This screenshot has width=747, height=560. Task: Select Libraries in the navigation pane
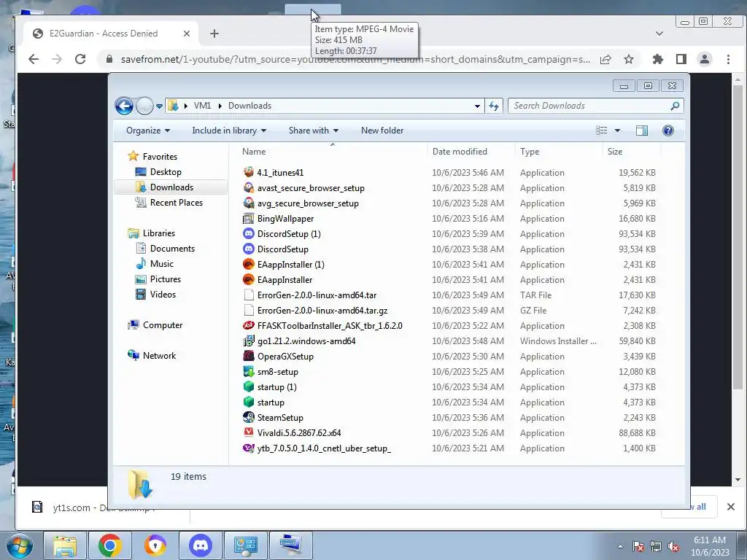[x=158, y=233]
